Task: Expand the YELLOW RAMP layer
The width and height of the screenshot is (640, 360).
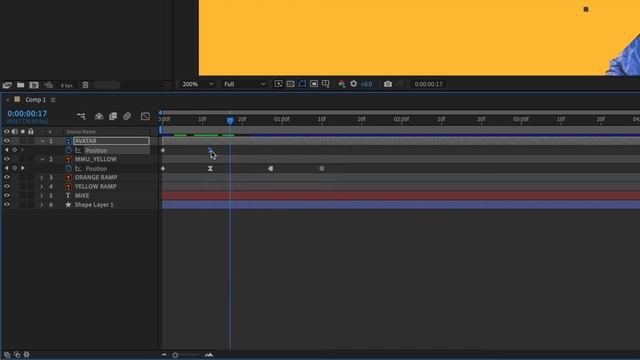Action: (42, 187)
